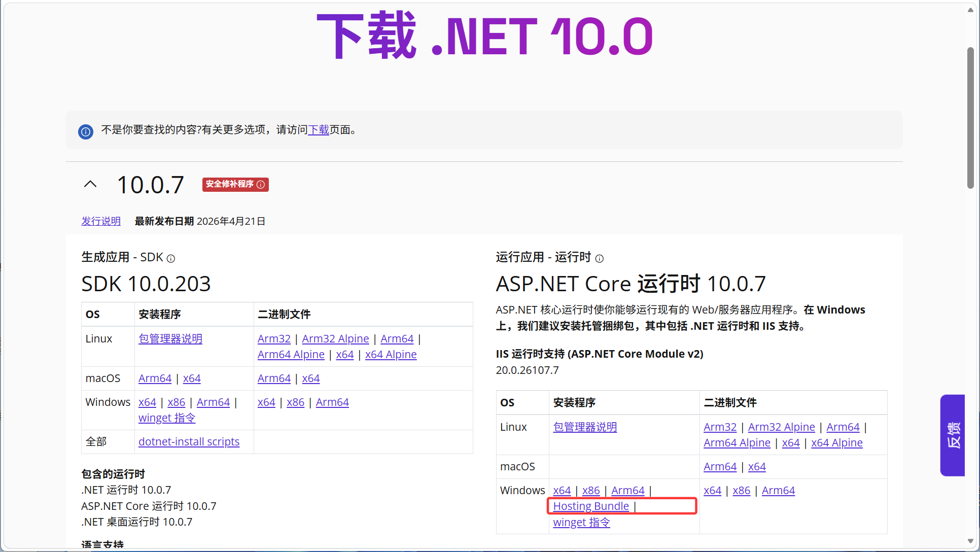
Task: Click the 安全修补程序 security patch badge
Action: (x=235, y=184)
